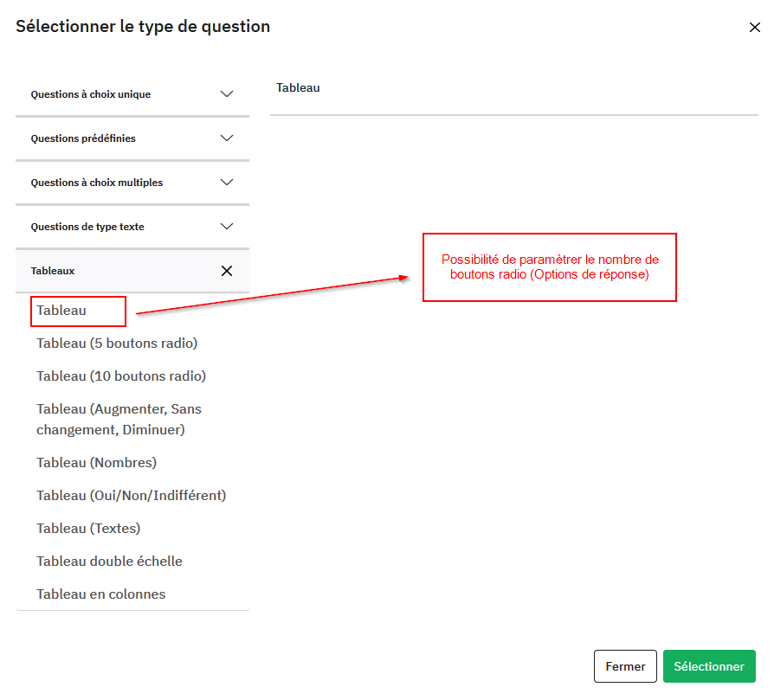Select Tableau (Augmenter, Sans changement, Diminuer)
Image resolution: width=774 pixels, height=700 pixels.
(119, 419)
